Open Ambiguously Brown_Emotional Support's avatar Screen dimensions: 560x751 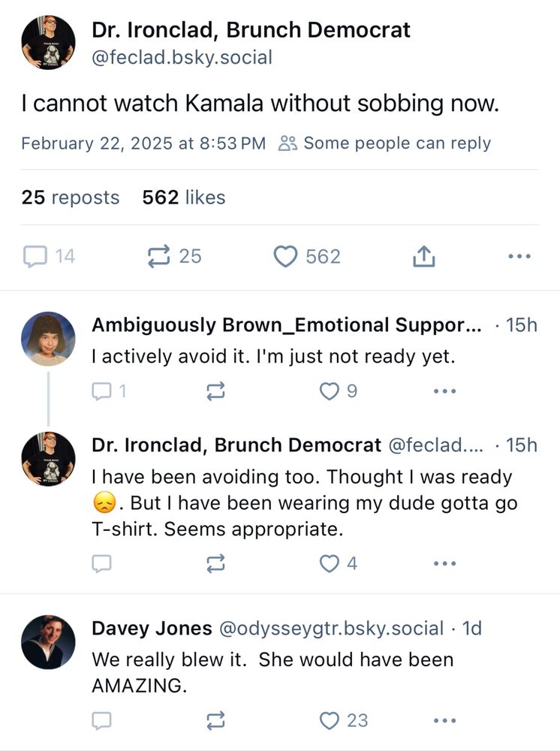coord(48,339)
